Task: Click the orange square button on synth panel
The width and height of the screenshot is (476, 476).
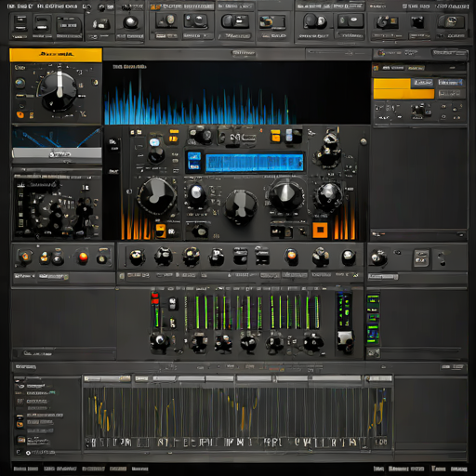Action: (x=320, y=231)
